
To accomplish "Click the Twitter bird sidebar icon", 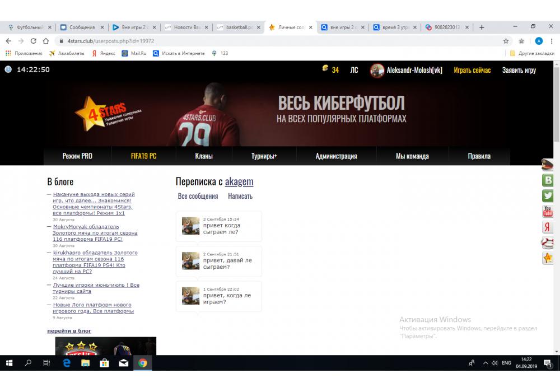I will [548, 196].
